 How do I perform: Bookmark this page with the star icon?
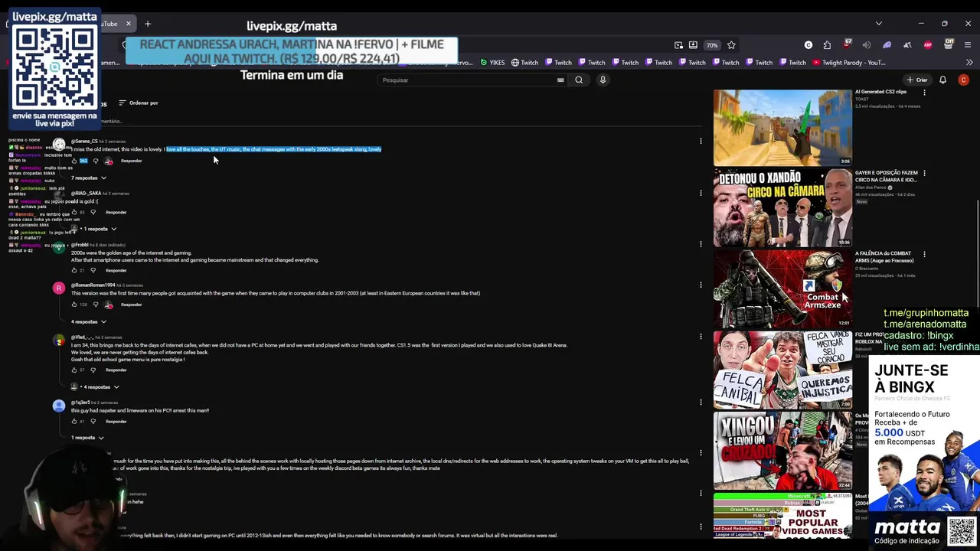(x=731, y=45)
